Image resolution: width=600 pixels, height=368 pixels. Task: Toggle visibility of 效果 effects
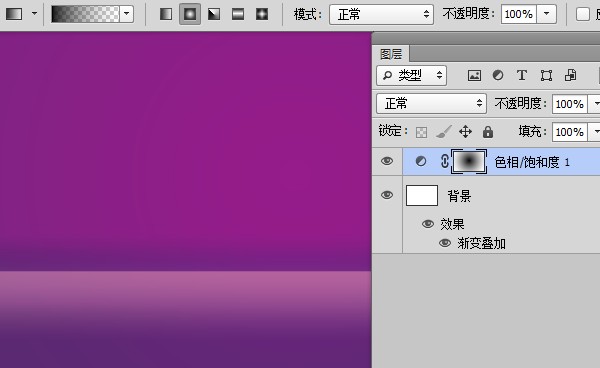point(427,223)
